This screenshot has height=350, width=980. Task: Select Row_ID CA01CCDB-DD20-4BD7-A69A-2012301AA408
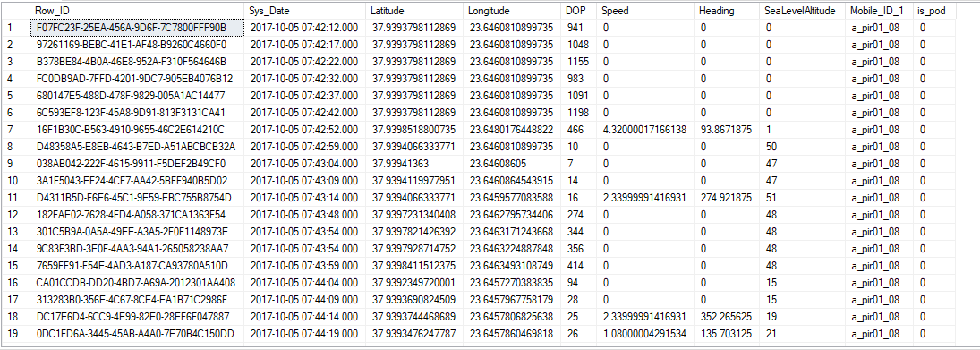point(136,283)
